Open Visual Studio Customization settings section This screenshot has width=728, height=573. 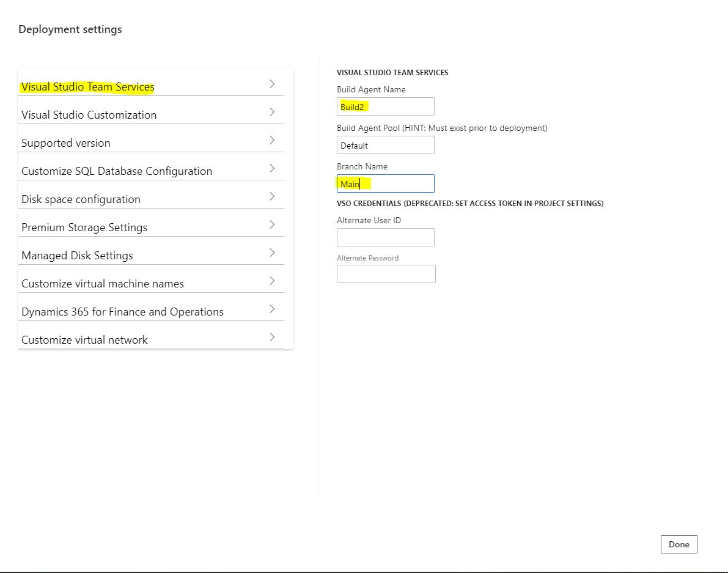[89, 115]
